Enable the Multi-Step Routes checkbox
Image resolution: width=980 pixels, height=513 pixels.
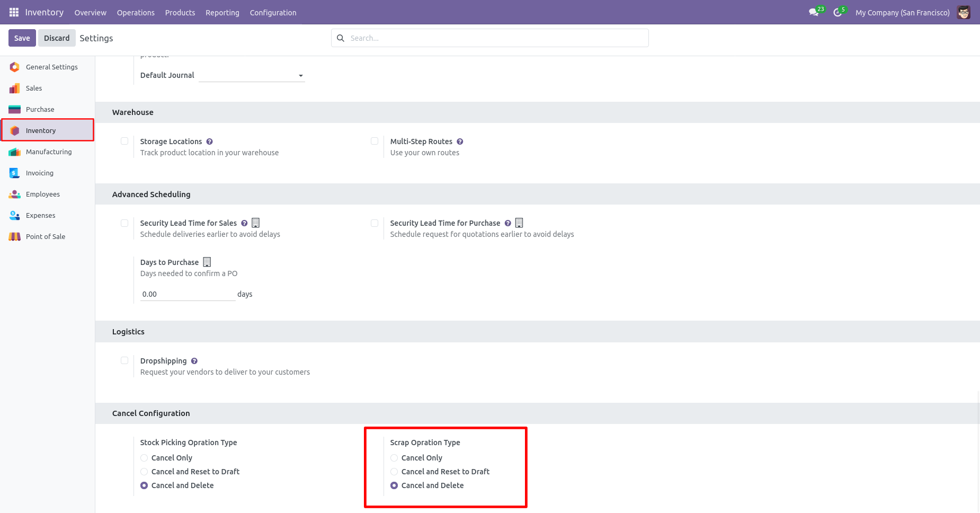[x=375, y=141]
